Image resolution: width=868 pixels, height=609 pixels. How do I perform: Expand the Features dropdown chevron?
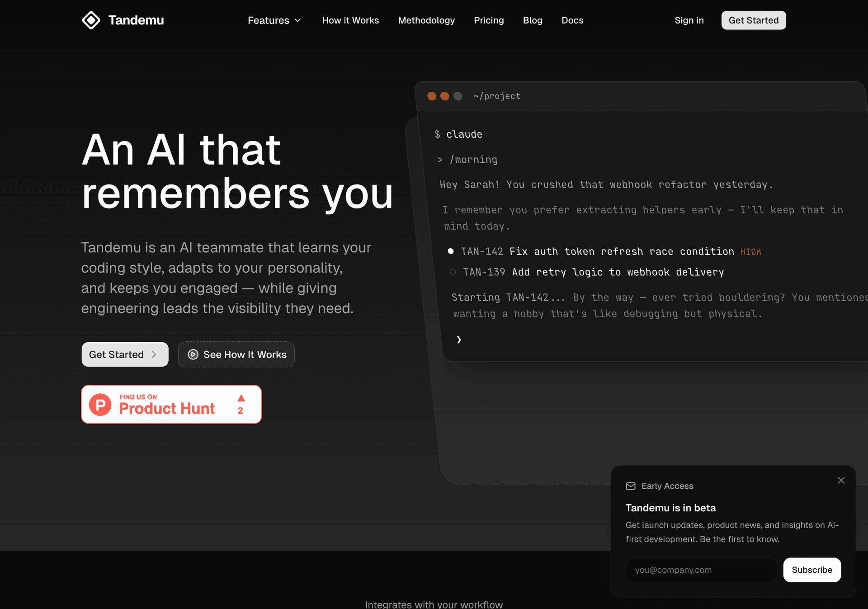(297, 20)
